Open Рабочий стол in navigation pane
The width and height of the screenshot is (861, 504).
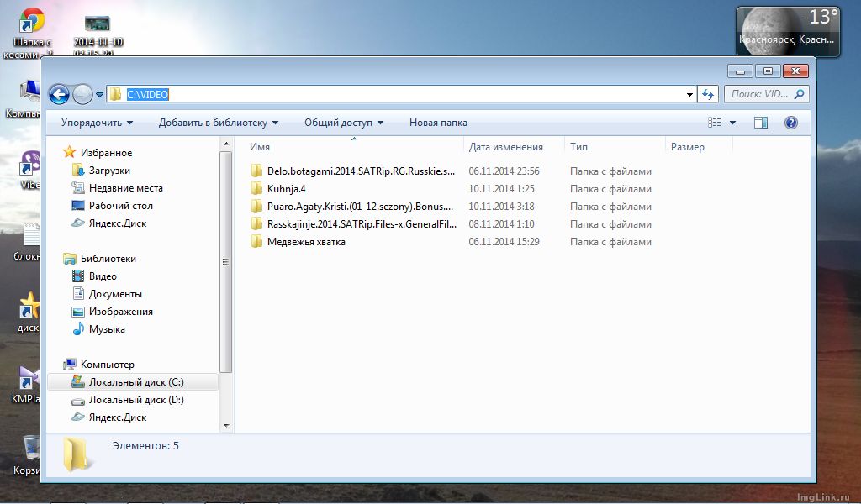[121, 206]
